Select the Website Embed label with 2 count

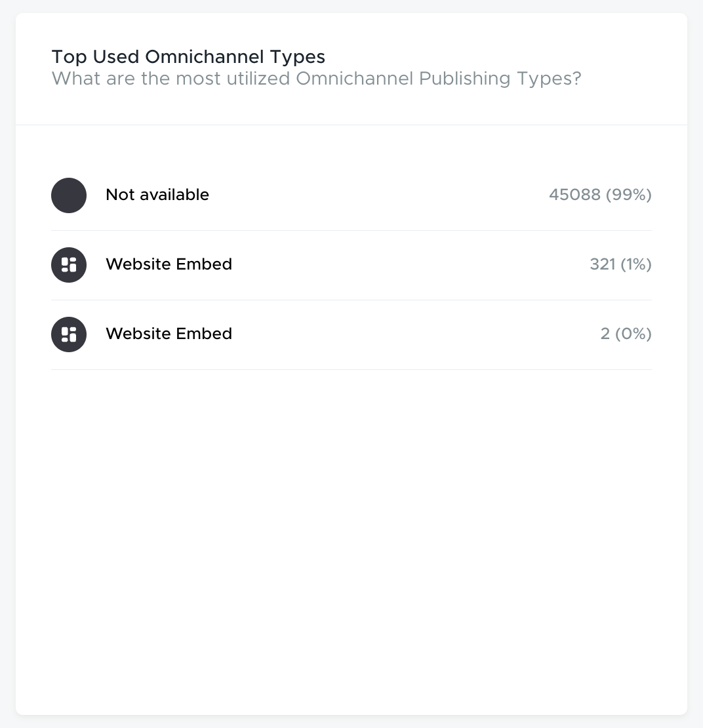tap(169, 334)
